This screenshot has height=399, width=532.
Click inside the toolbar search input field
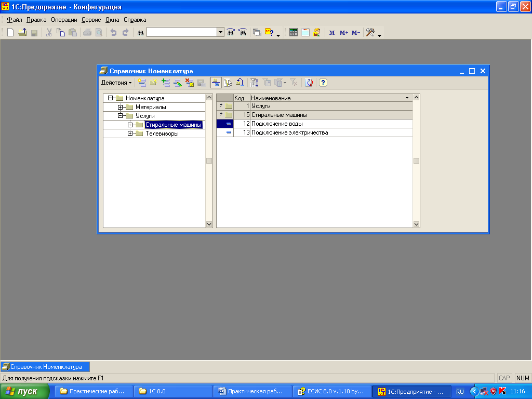[182, 33]
